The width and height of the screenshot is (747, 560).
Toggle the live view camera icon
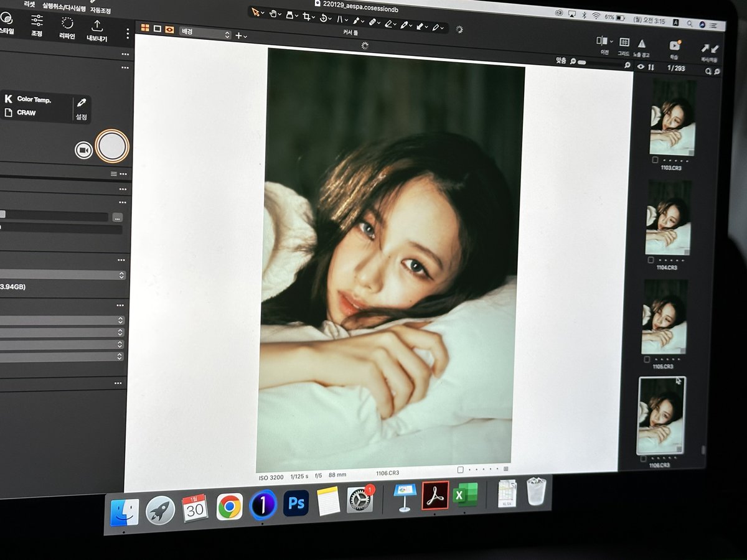(x=83, y=150)
